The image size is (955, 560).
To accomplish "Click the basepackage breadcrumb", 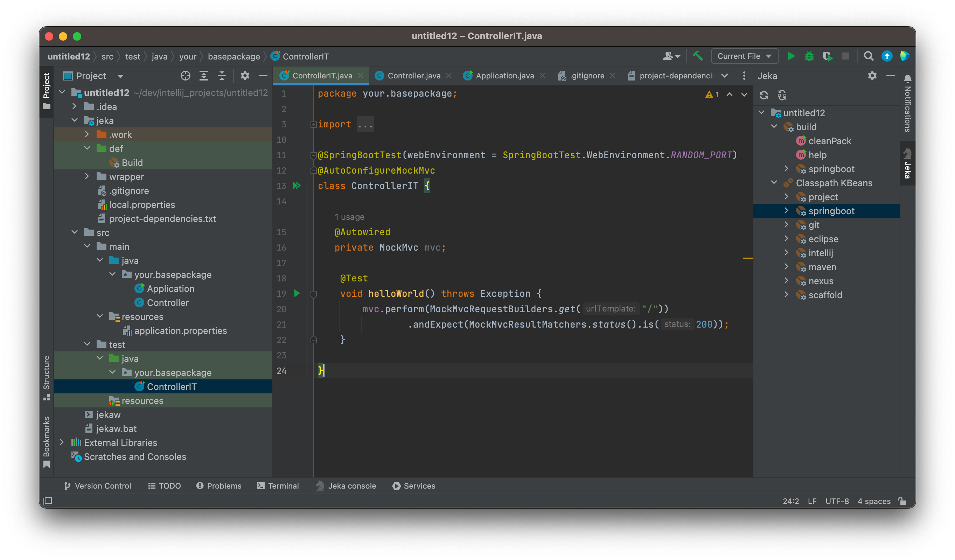I will (234, 56).
